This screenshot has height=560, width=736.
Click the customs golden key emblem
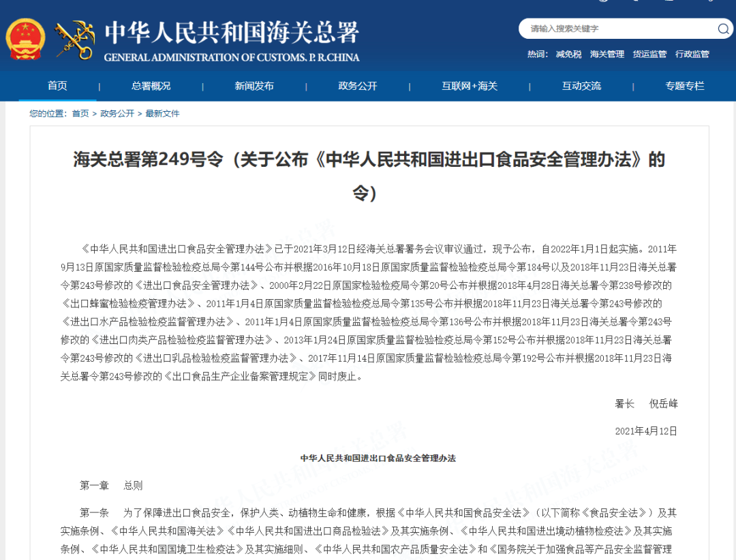tap(75, 40)
